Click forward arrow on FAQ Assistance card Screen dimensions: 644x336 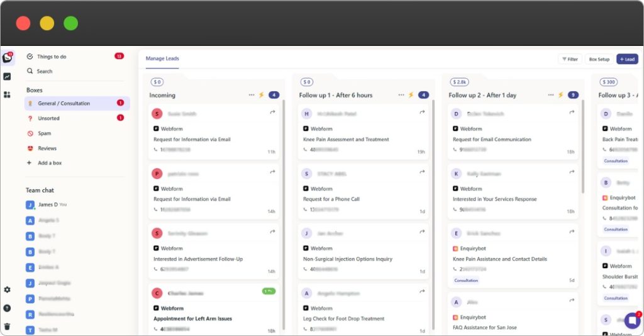[x=572, y=300]
